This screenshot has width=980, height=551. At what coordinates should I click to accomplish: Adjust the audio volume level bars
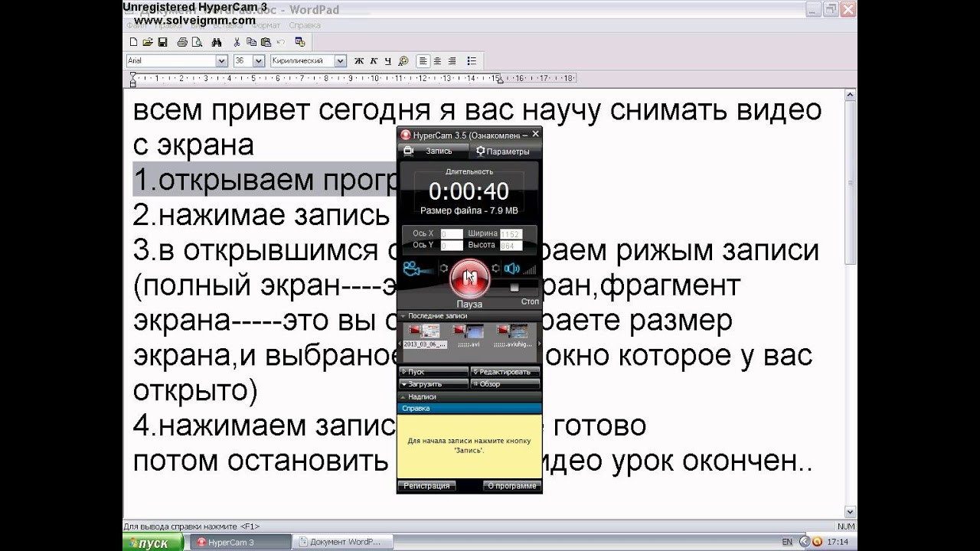point(530,269)
